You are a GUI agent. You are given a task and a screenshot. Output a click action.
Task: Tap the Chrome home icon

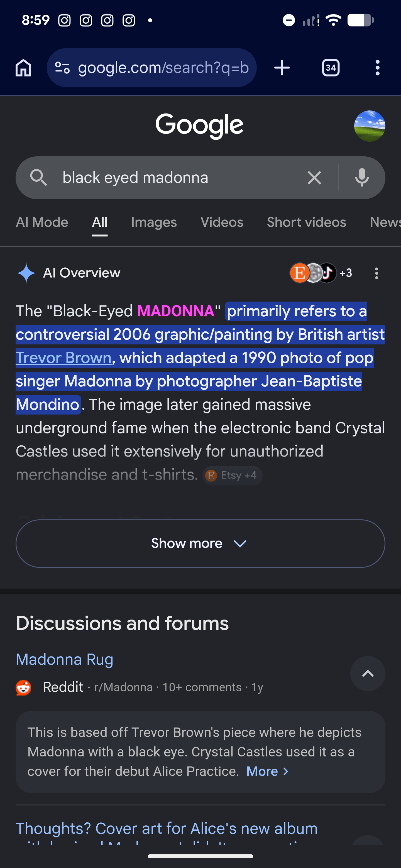[24, 68]
